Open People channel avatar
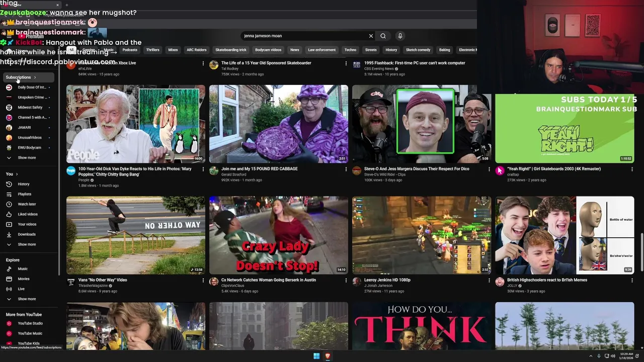Viewport: 644px width, 362px height. 71,171
